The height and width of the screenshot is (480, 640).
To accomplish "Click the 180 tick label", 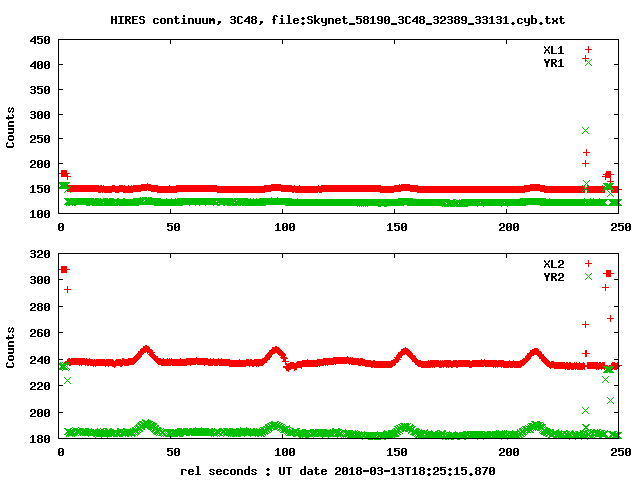I will pos(40,439).
